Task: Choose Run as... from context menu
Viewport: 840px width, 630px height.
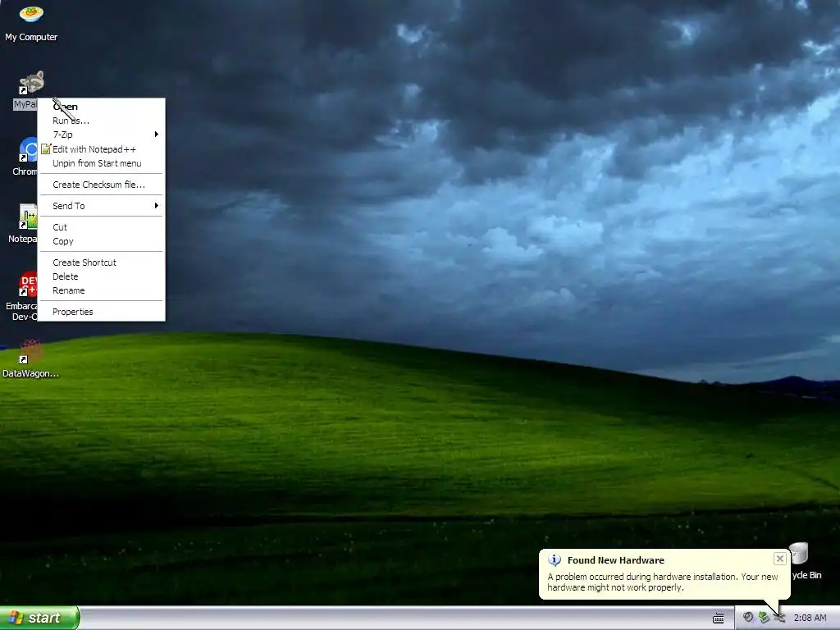Action: (101, 121)
